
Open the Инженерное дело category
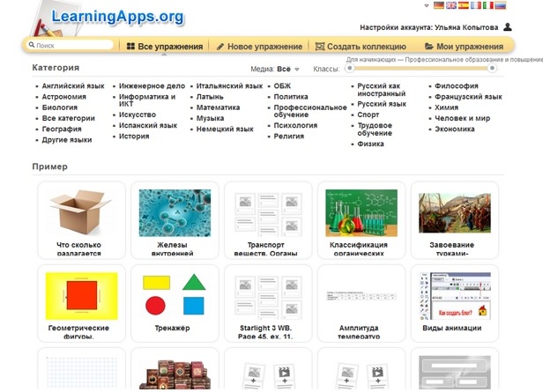[x=152, y=85]
